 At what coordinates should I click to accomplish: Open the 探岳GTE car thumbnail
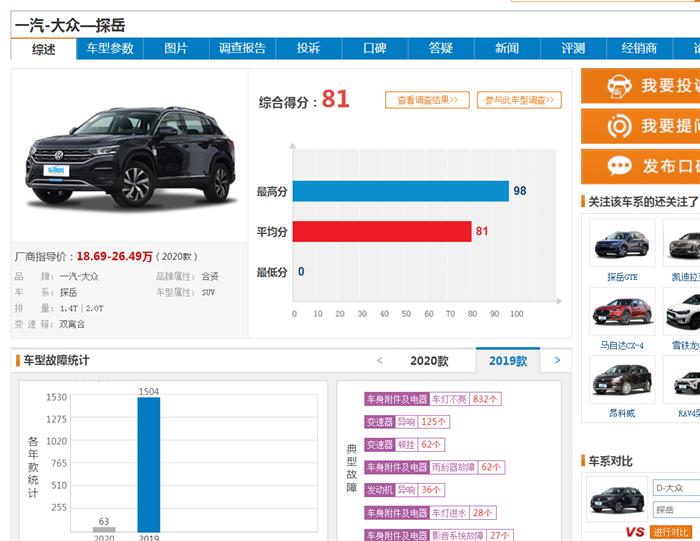point(622,243)
